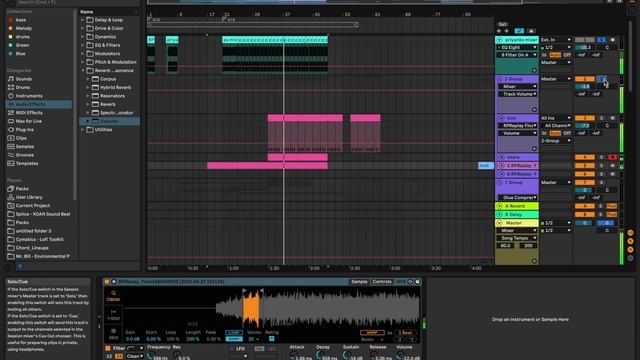This screenshot has height=360, width=640.
Task: Toggle the LFO switch in Simpler
Action: [232, 349]
